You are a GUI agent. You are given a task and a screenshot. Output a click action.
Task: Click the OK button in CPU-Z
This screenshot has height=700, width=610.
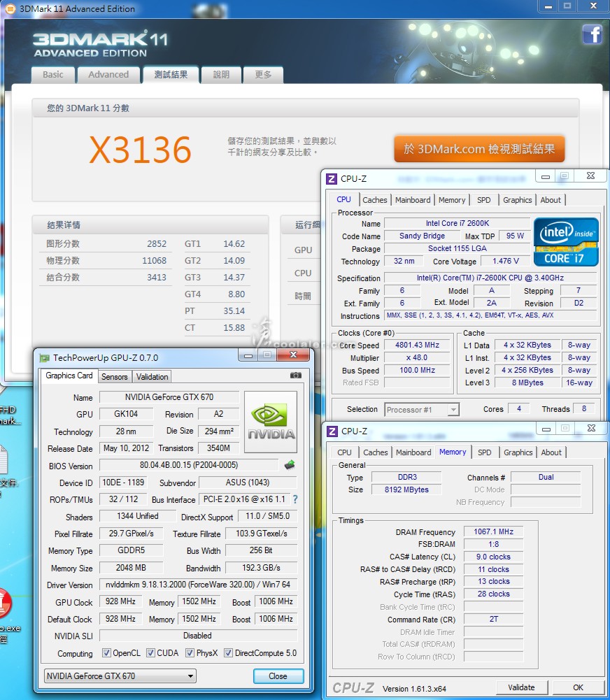pyautogui.click(x=579, y=687)
